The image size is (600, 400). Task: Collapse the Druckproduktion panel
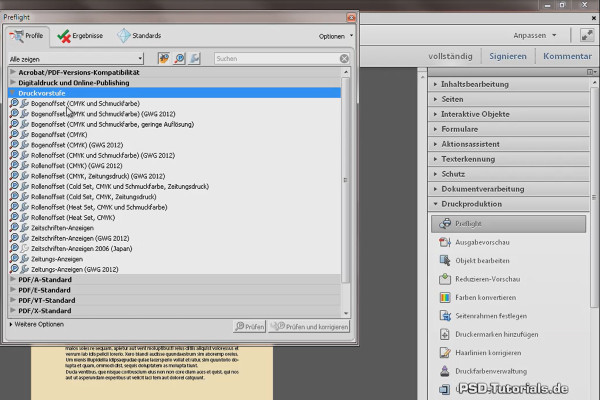(509, 204)
